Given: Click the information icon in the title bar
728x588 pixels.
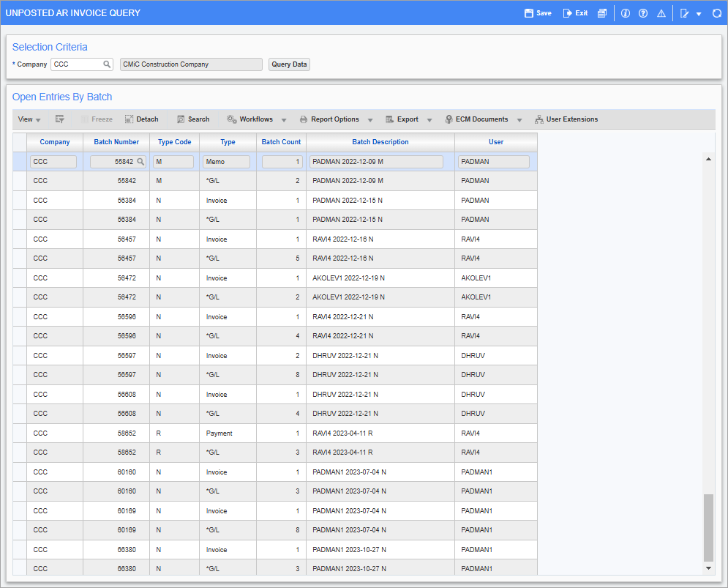Looking at the screenshot, I should click(x=625, y=12).
